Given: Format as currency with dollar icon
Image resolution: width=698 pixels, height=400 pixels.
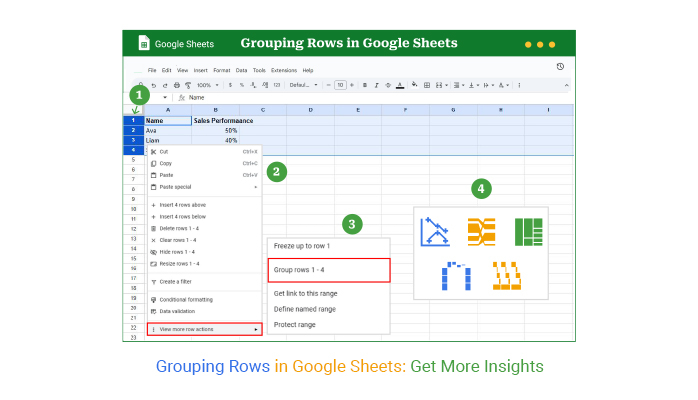Looking at the screenshot, I should pos(230,85).
